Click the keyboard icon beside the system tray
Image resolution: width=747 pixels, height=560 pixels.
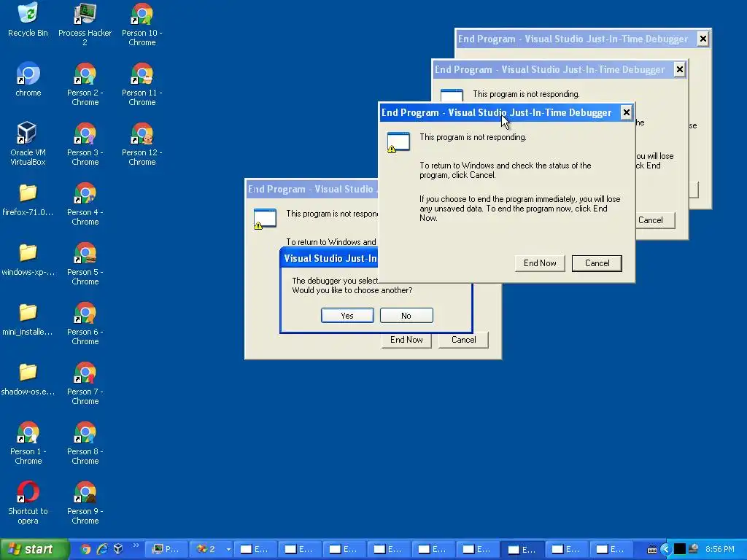tap(652, 550)
